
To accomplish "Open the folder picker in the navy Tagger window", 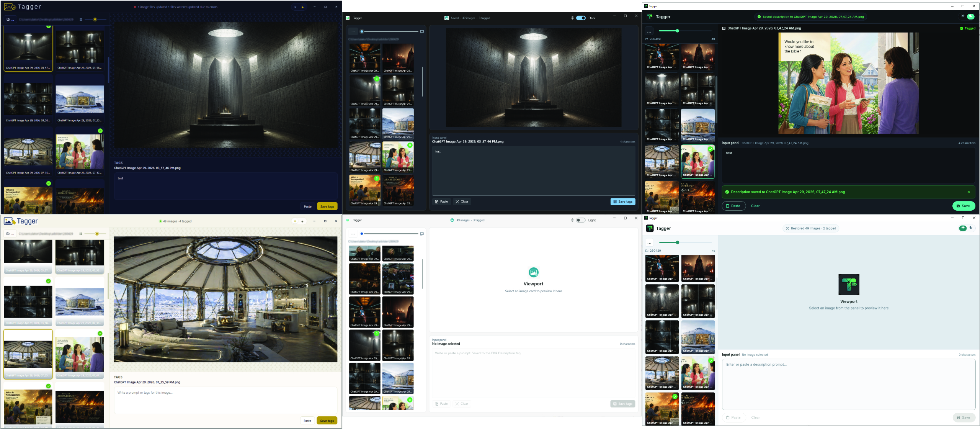I will 10,20.
